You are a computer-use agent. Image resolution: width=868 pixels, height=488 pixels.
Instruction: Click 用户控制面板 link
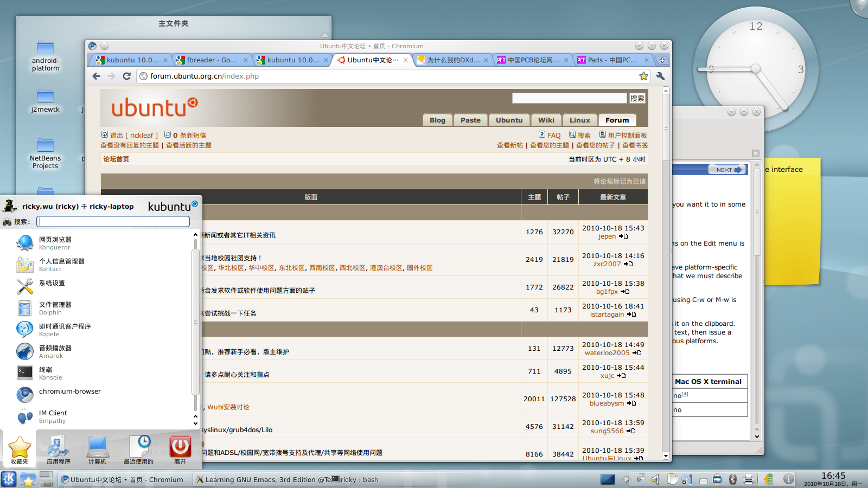point(627,135)
